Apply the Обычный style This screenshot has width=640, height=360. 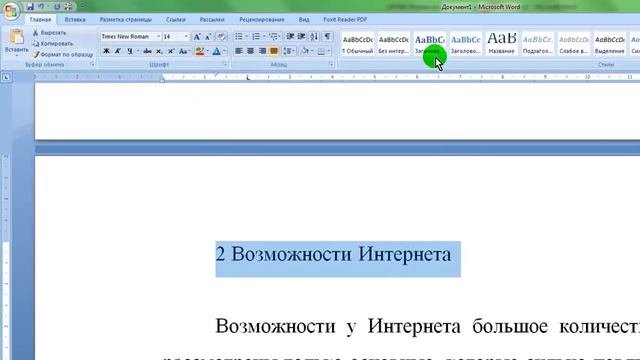pyautogui.click(x=358, y=44)
